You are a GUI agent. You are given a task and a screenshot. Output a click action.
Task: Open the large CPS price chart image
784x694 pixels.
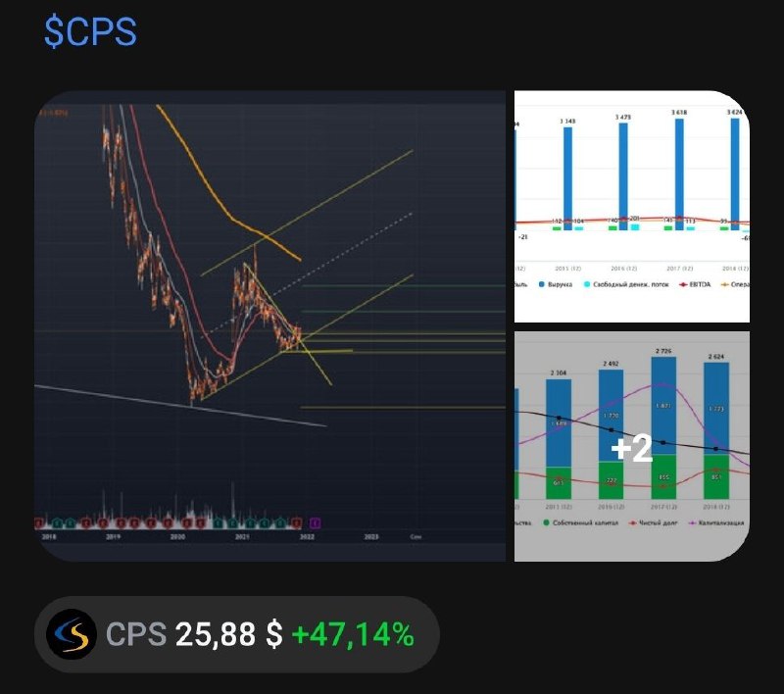[270, 326]
